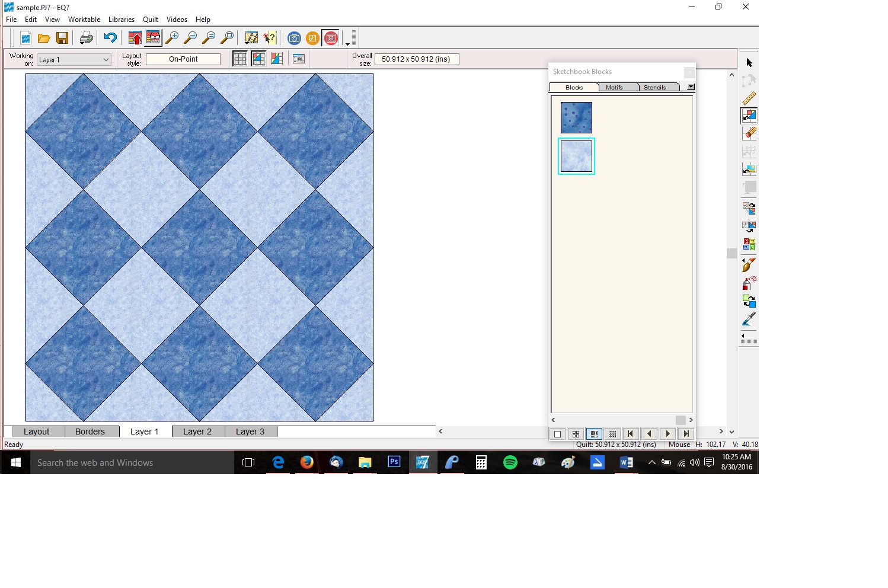888x588 pixels.
Task: Click the Tape Measure ruler tool
Action: pos(749,98)
